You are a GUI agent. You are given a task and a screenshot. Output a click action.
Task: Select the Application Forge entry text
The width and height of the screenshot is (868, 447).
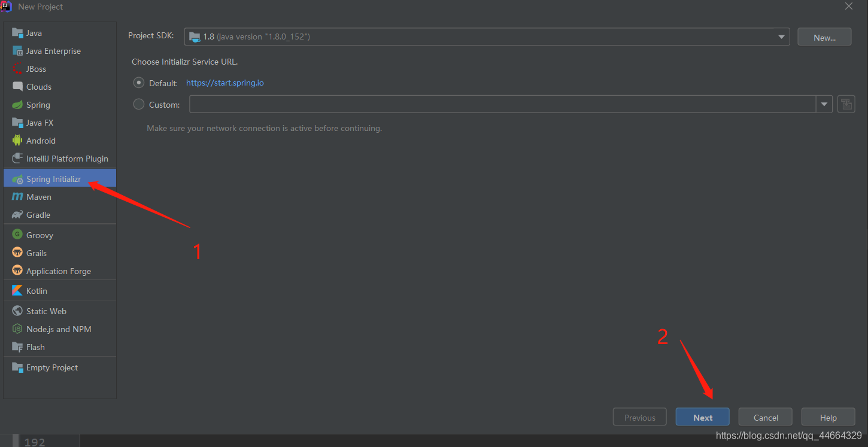pyautogui.click(x=59, y=271)
